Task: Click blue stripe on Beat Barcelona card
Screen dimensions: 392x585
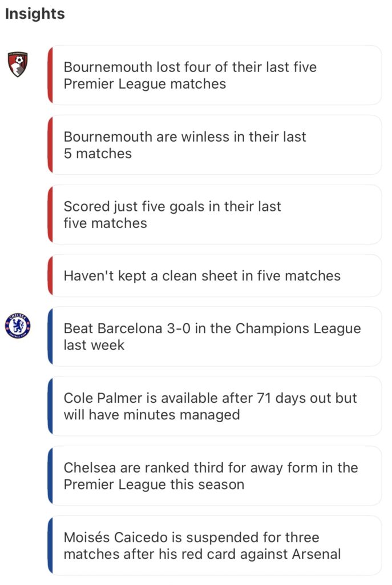Action: (x=50, y=336)
